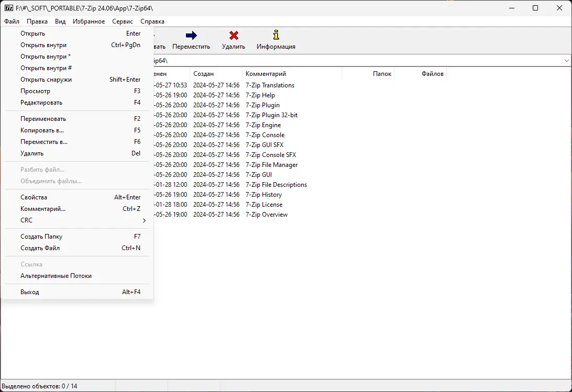
Task: Choose Создать Файл menu entry
Action: tap(78, 248)
